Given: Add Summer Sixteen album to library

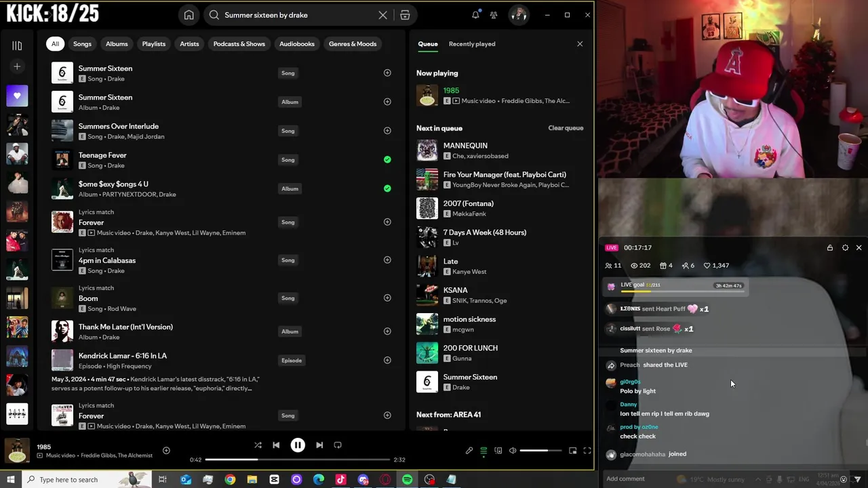Looking at the screenshot, I should tap(387, 102).
